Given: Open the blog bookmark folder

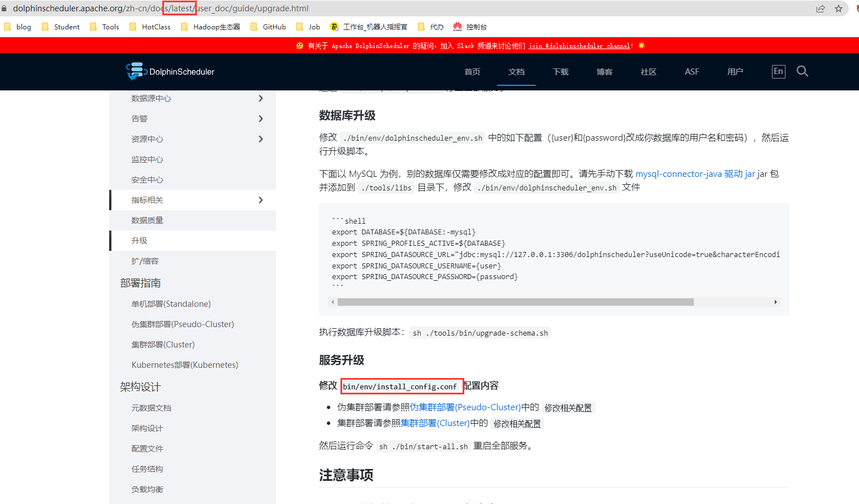Looking at the screenshot, I should [x=18, y=27].
